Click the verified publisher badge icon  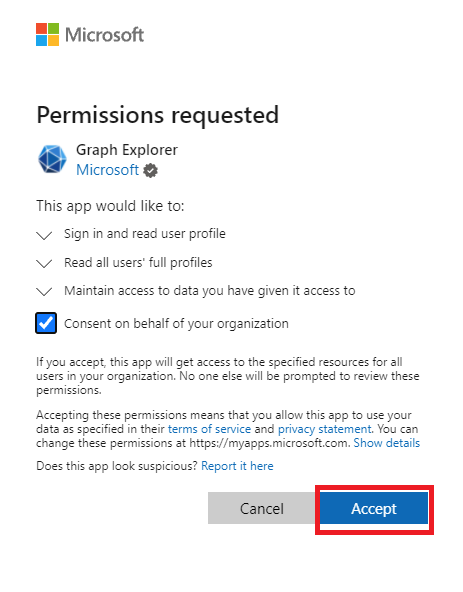click(151, 171)
